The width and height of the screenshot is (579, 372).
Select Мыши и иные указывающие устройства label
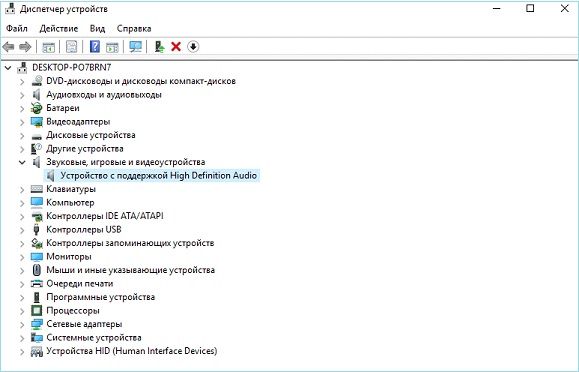click(130, 270)
